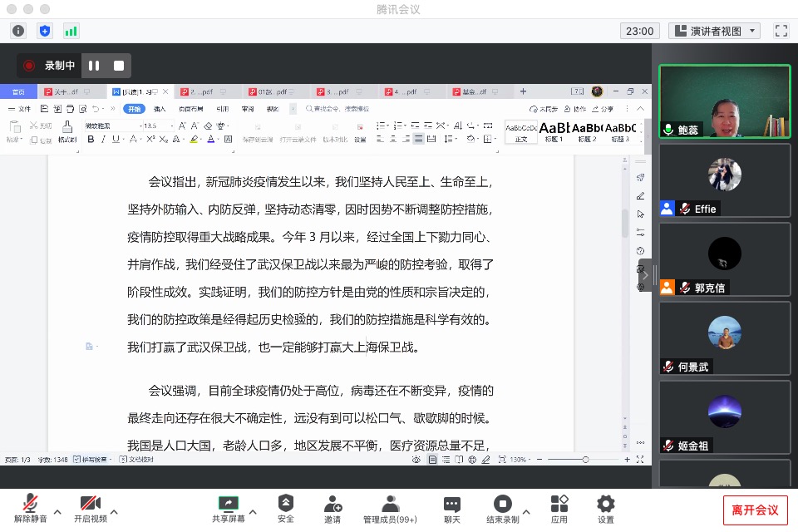Expand audio options arrow beside unmute
Viewport: 798px width, 532px height.
[57, 511]
